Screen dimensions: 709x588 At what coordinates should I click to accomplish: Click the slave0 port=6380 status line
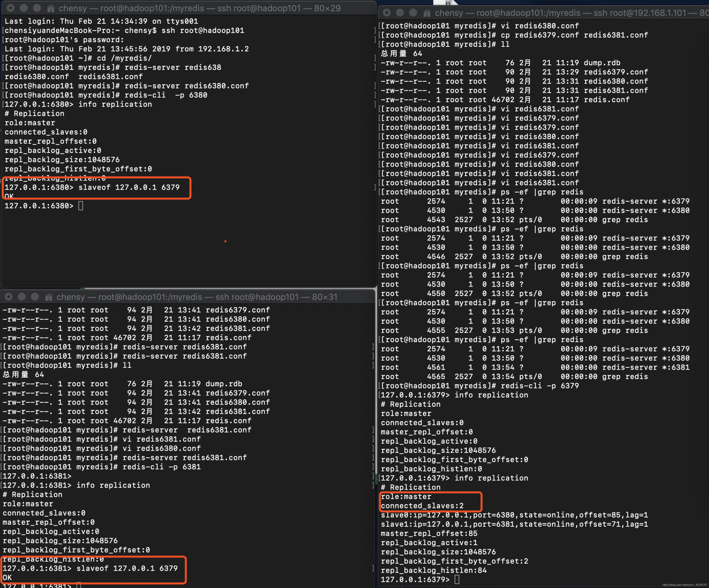(x=514, y=515)
